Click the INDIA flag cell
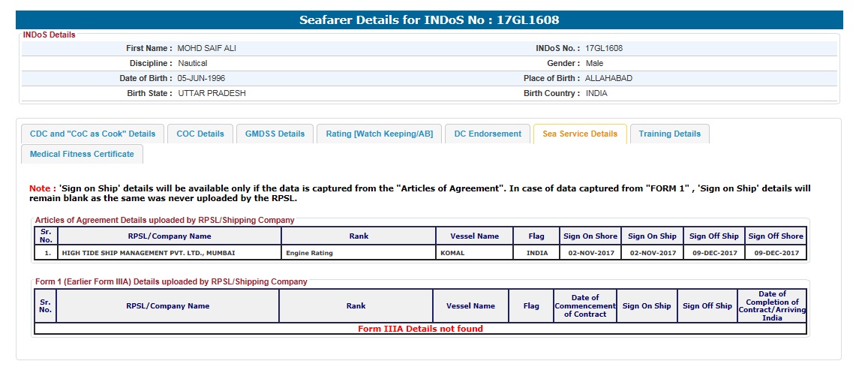This screenshot has height=379, width=868. (x=537, y=253)
